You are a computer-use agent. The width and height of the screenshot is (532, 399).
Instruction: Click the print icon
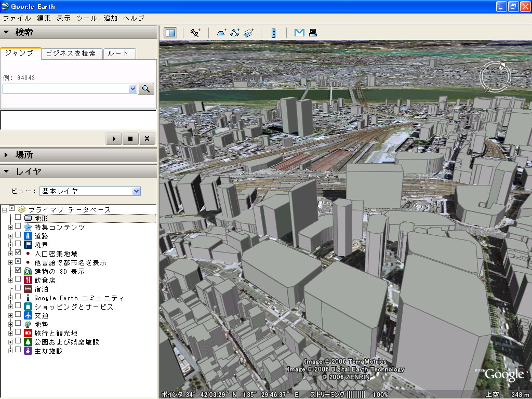pos(312,32)
